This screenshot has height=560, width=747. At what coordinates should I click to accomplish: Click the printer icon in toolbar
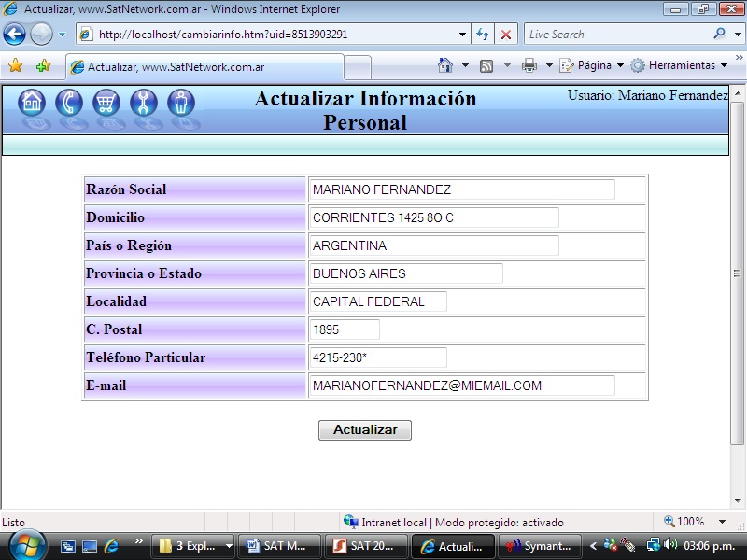[x=529, y=66]
